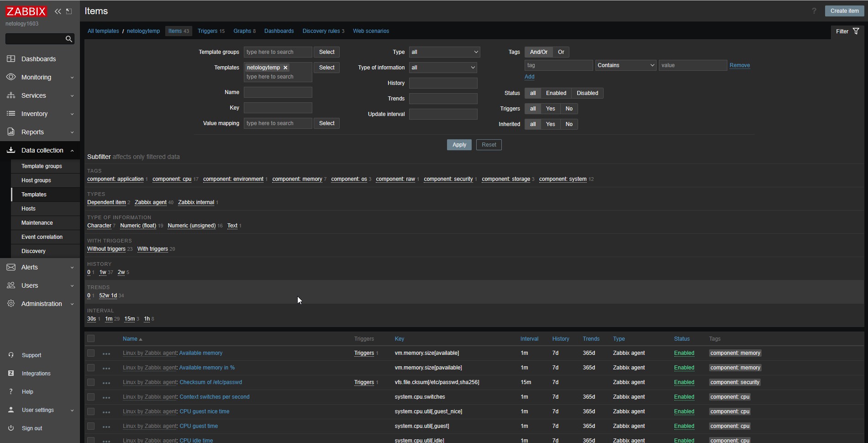
Task: Click the Sign out power icon
Action: point(11,428)
